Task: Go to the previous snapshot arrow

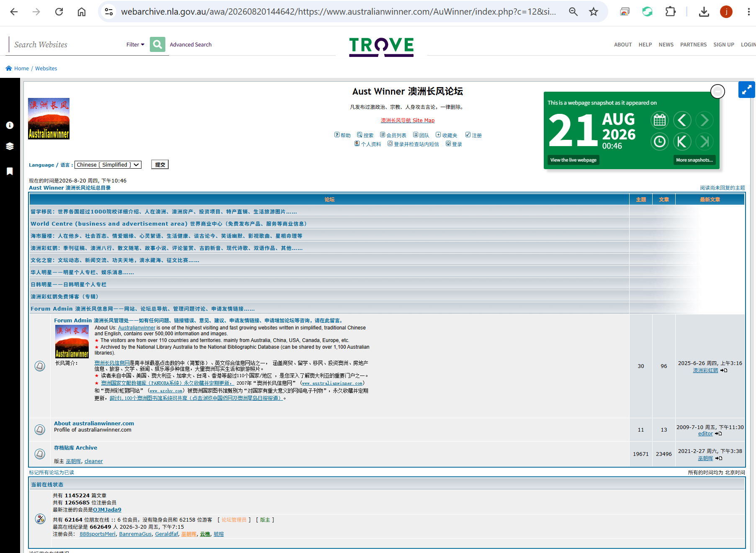Action: (682, 120)
